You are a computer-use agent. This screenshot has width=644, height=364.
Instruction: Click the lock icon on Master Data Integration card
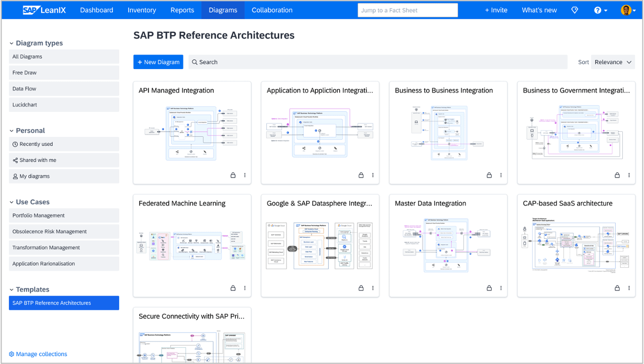pyautogui.click(x=489, y=288)
